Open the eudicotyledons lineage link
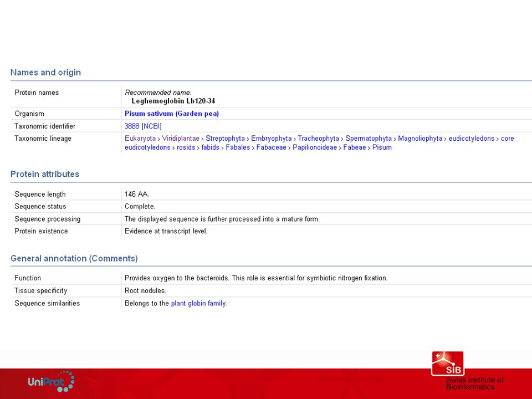Screen dimensions: 532x399 [x=472, y=139]
